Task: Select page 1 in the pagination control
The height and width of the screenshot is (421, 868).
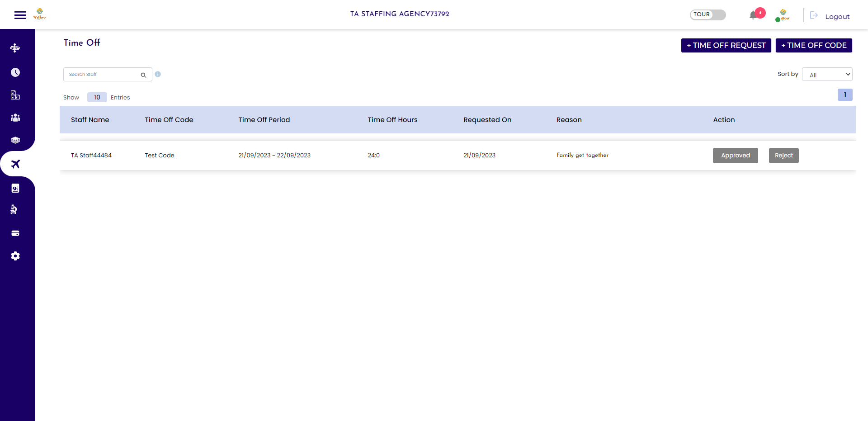Action: tap(845, 95)
